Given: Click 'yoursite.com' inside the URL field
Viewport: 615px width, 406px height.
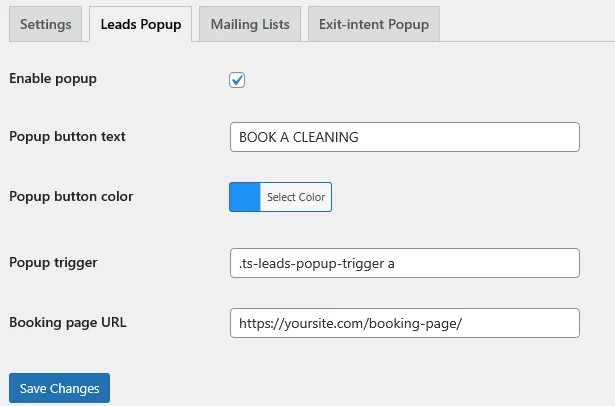Looking at the screenshot, I should pyautogui.click(x=324, y=324).
